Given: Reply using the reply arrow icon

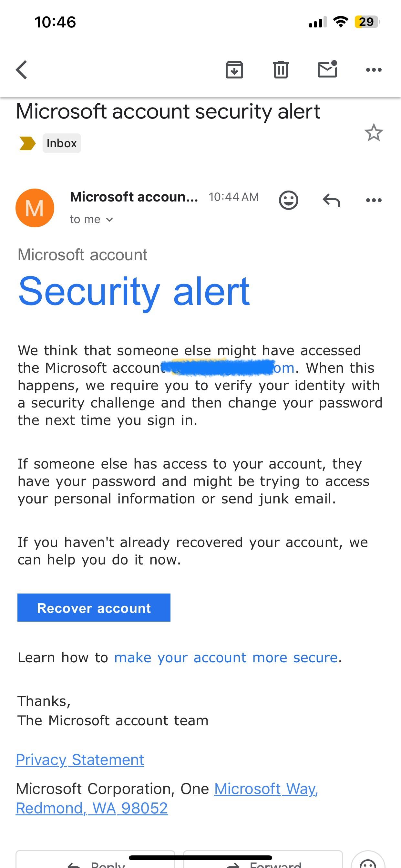Looking at the screenshot, I should [332, 200].
